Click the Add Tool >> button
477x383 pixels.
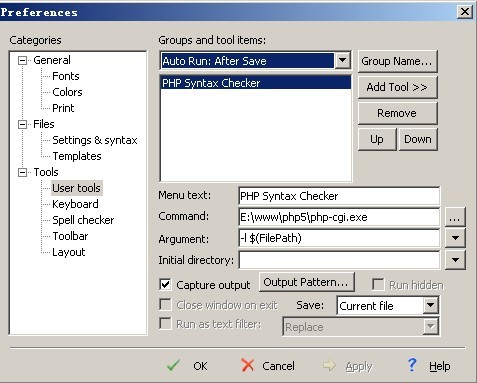pos(397,87)
